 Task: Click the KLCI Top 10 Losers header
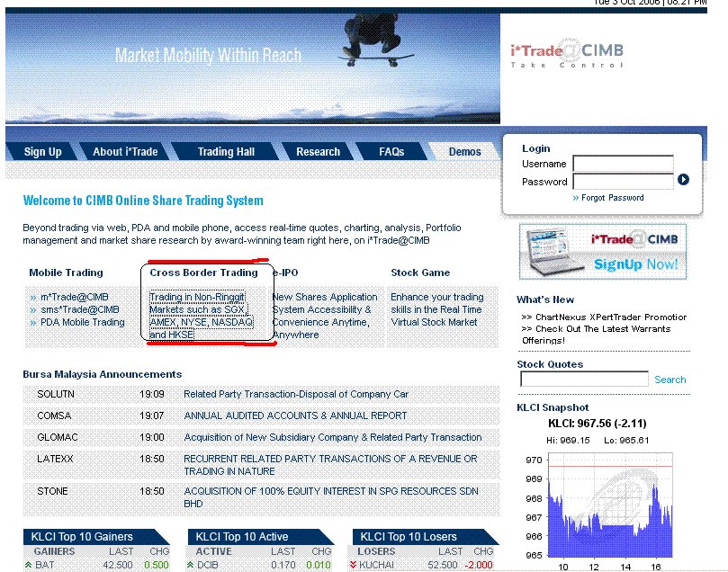pyautogui.click(x=426, y=537)
